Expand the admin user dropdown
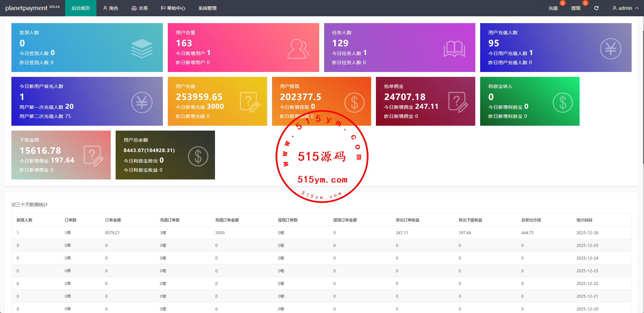Screen dimensions: 644x313 [625, 8]
